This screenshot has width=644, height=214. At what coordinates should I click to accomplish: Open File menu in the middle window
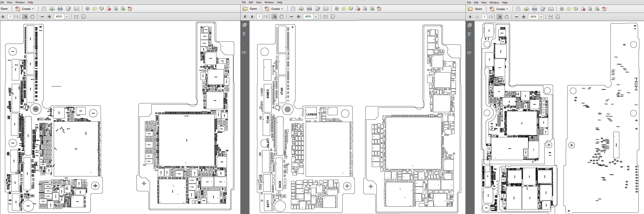243,2
